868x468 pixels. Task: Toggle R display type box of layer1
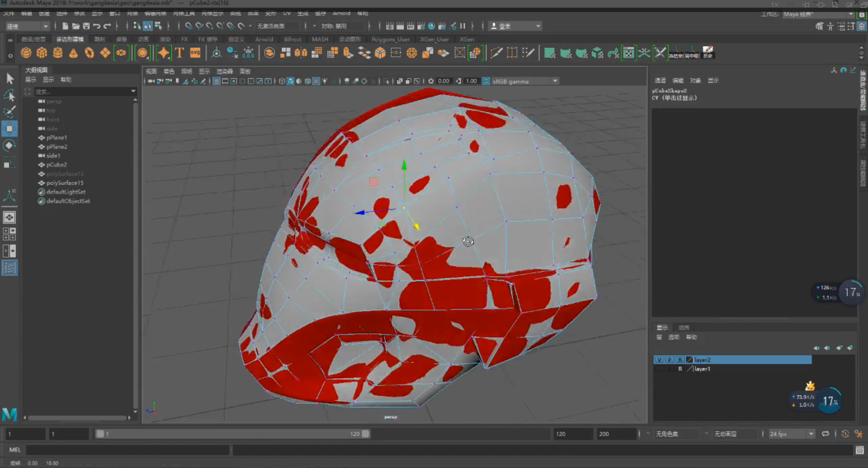point(680,369)
